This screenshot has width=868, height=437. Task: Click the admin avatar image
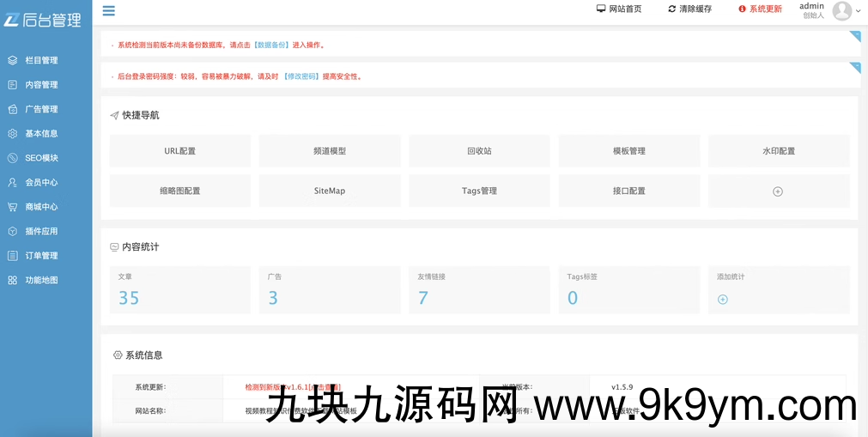tap(842, 10)
